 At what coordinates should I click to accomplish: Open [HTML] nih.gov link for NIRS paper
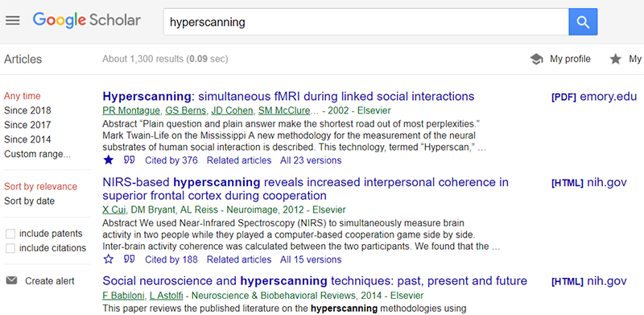(x=589, y=183)
